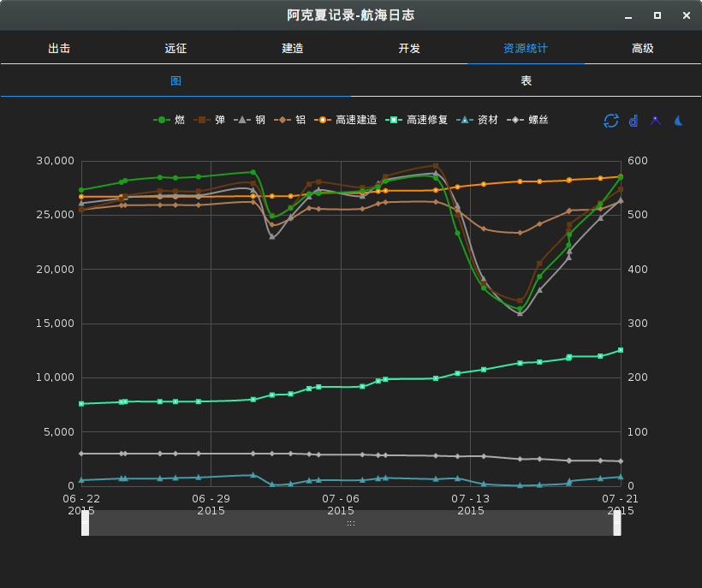
Task: Click the right handle of date range slider
Action: [x=617, y=523]
